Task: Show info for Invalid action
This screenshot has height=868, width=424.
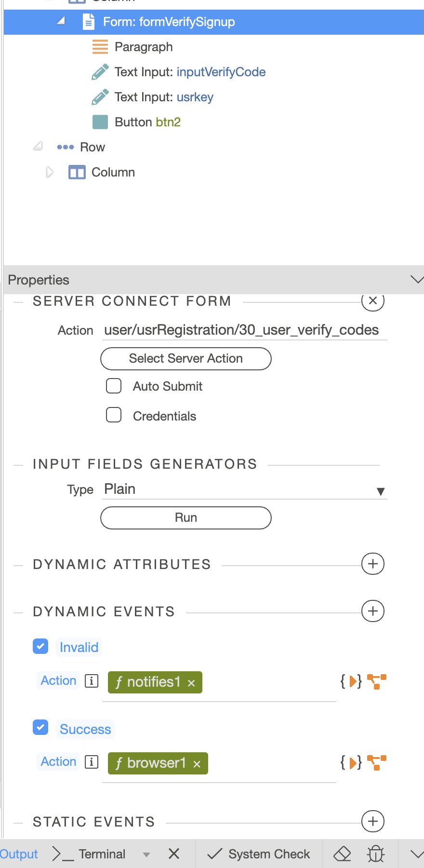Action: [x=92, y=680]
